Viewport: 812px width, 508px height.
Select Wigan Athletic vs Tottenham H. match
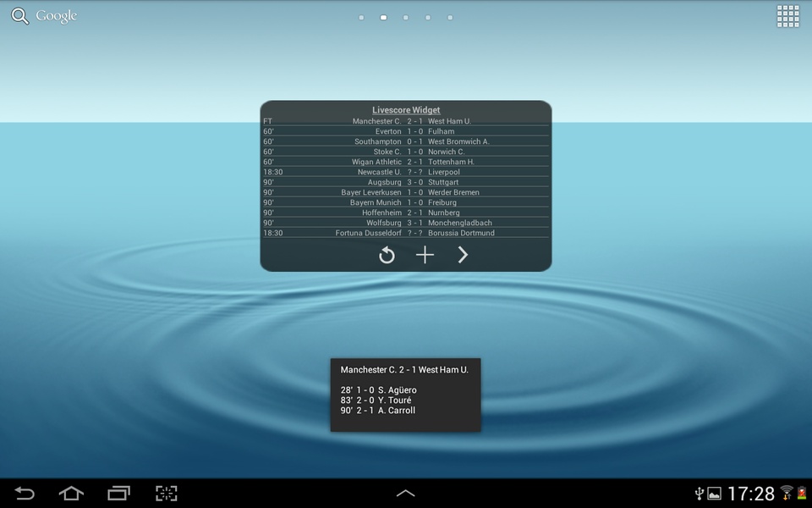coord(405,162)
